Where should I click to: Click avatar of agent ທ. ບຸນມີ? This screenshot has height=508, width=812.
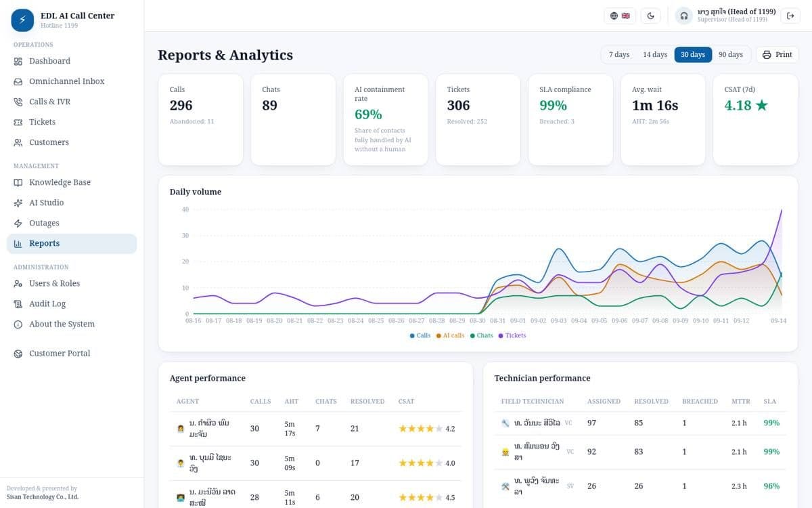181,463
